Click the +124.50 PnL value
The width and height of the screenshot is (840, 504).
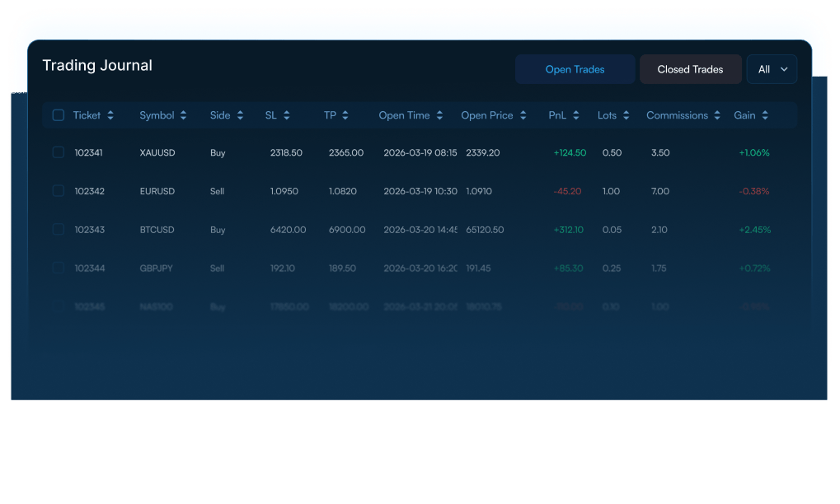pos(570,153)
